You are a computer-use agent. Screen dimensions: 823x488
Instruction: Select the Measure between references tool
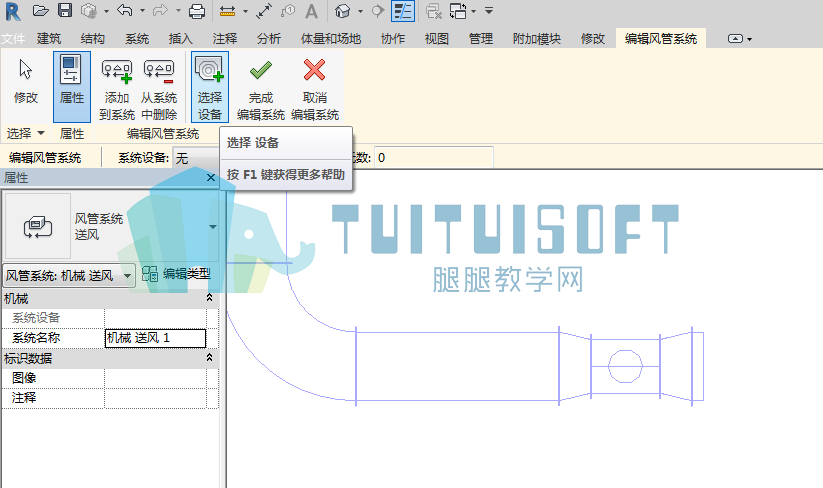pos(227,10)
